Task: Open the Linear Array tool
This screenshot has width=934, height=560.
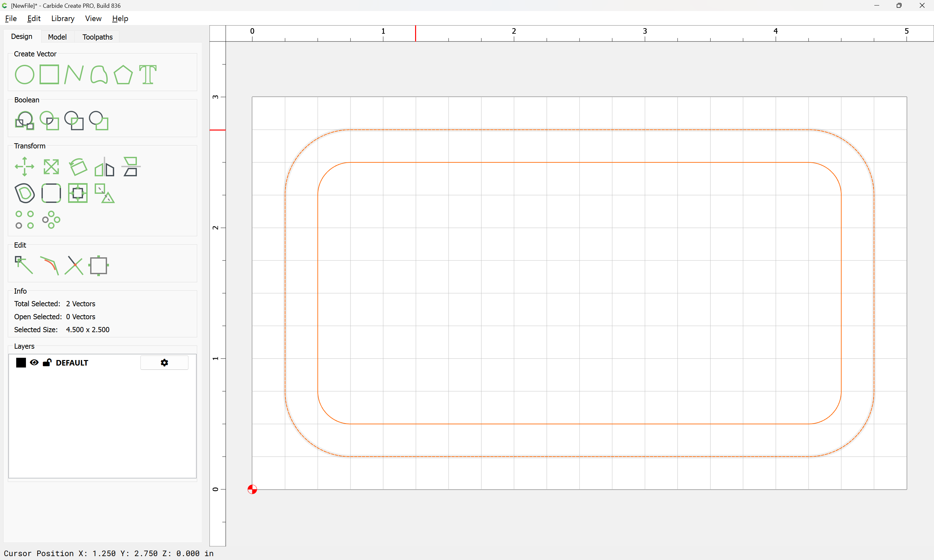Action: pyautogui.click(x=25, y=220)
